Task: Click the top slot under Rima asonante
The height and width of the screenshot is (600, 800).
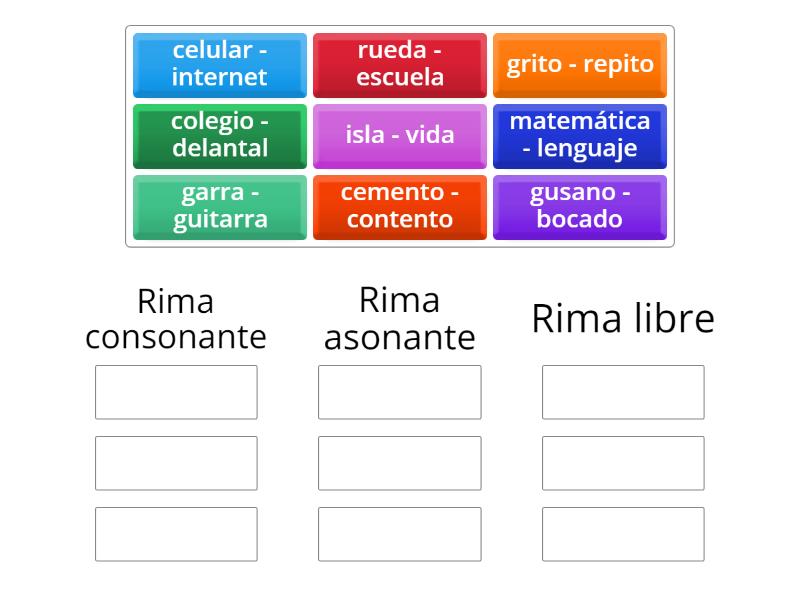Action: pyautogui.click(x=399, y=392)
